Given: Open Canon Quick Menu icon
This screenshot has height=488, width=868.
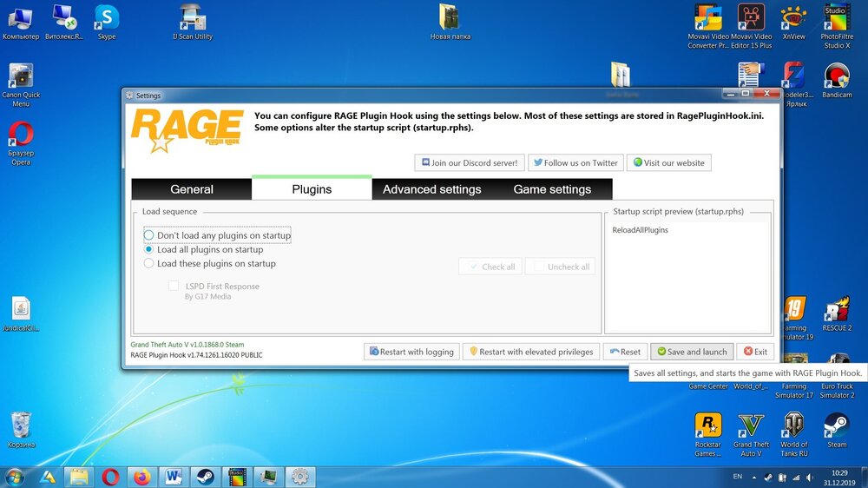Looking at the screenshot, I should pyautogui.click(x=21, y=85).
